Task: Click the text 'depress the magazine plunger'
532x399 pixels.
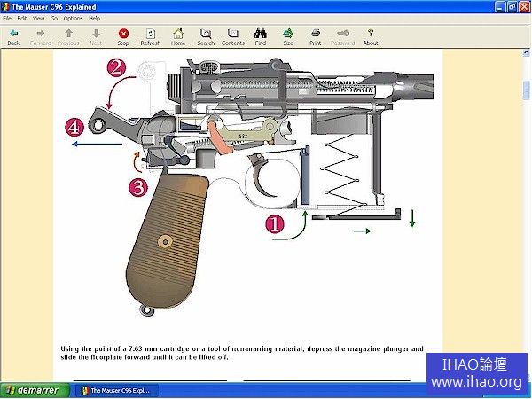Action: (x=358, y=348)
